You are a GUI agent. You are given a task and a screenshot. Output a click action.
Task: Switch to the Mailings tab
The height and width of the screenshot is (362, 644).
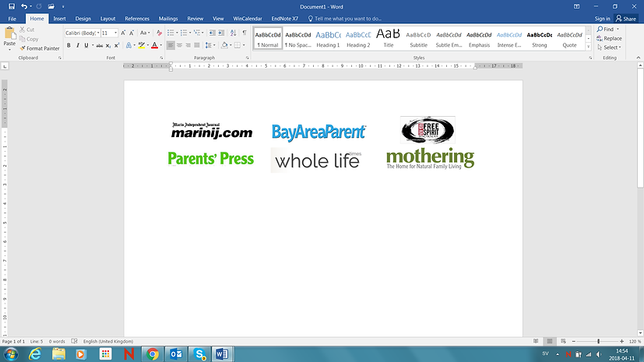(x=168, y=19)
